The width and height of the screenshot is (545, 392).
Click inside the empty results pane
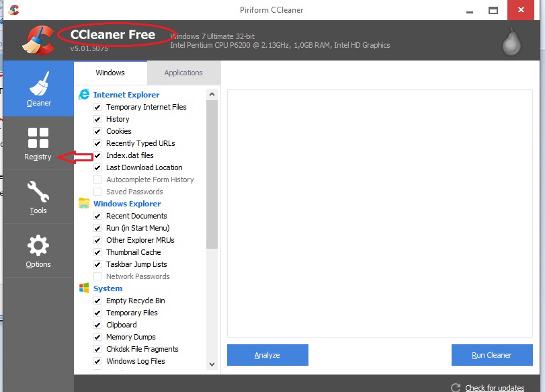(x=380, y=213)
